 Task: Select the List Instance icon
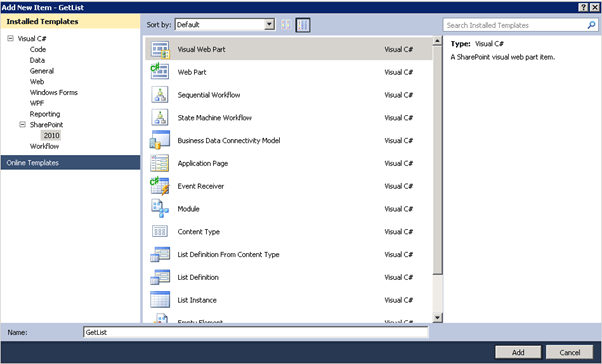point(160,300)
